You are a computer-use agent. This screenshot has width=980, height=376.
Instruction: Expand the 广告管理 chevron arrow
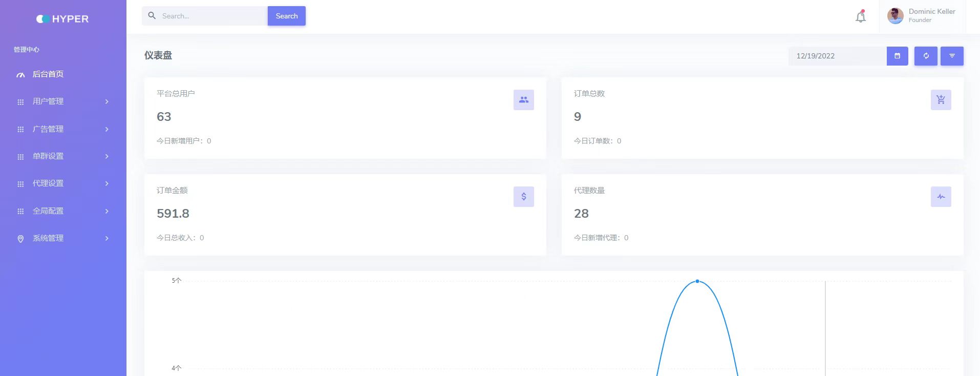(x=106, y=129)
